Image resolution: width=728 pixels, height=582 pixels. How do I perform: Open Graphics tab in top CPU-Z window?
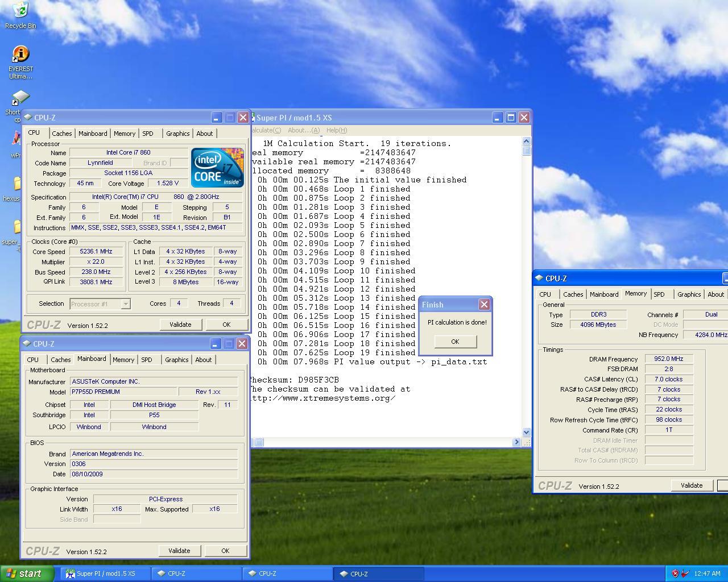pos(178,134)
